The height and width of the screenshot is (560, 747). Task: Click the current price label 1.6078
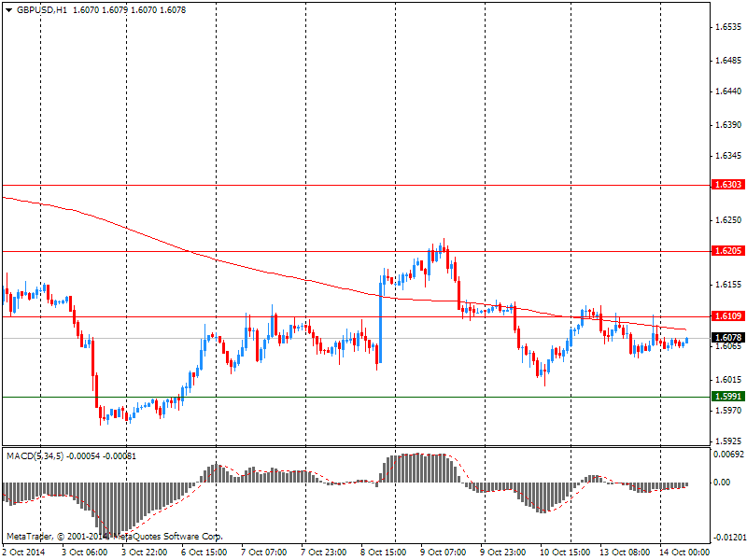(x=727, y=337)
